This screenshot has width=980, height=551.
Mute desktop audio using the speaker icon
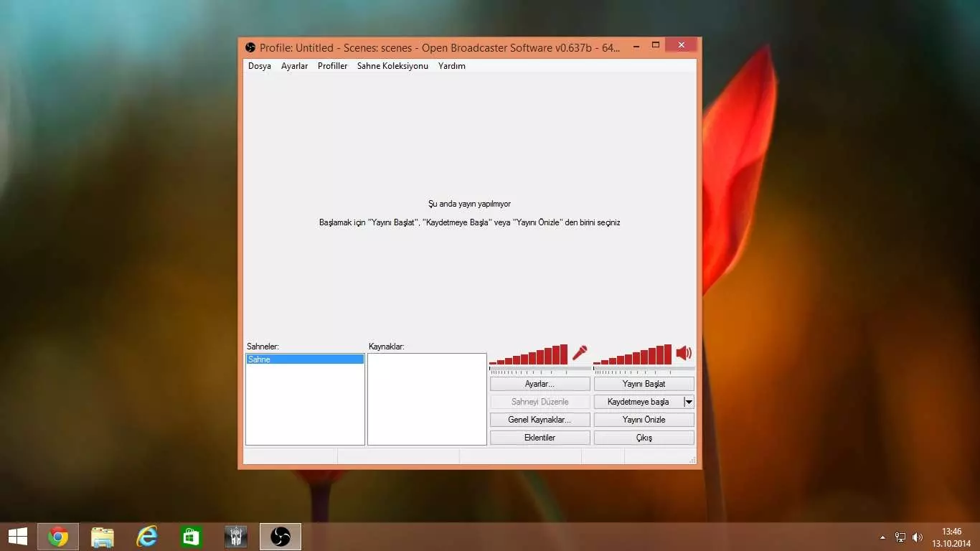click(684, 353)
